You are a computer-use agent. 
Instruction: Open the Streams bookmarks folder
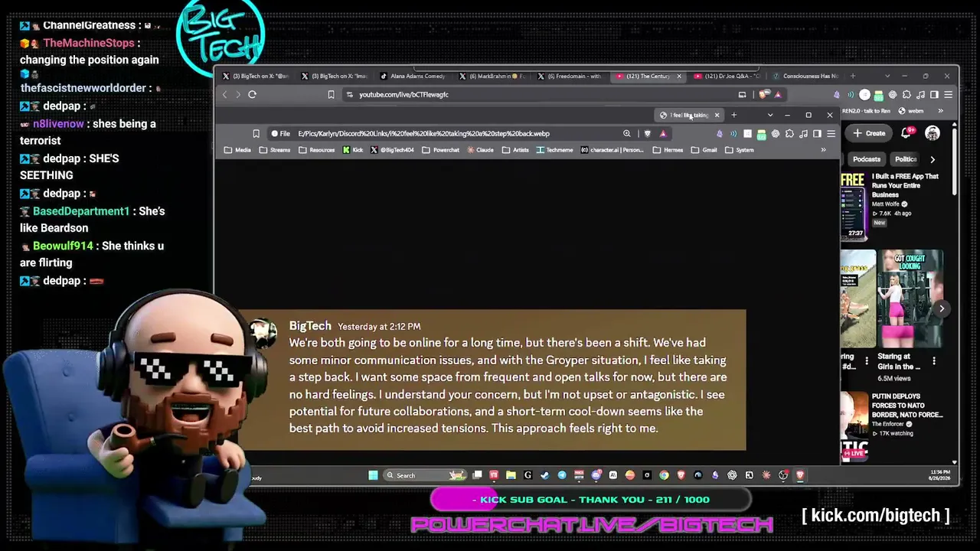275,150
